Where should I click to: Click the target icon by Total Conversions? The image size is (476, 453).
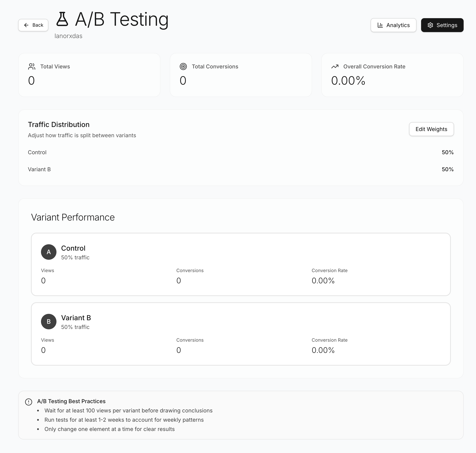183,67
